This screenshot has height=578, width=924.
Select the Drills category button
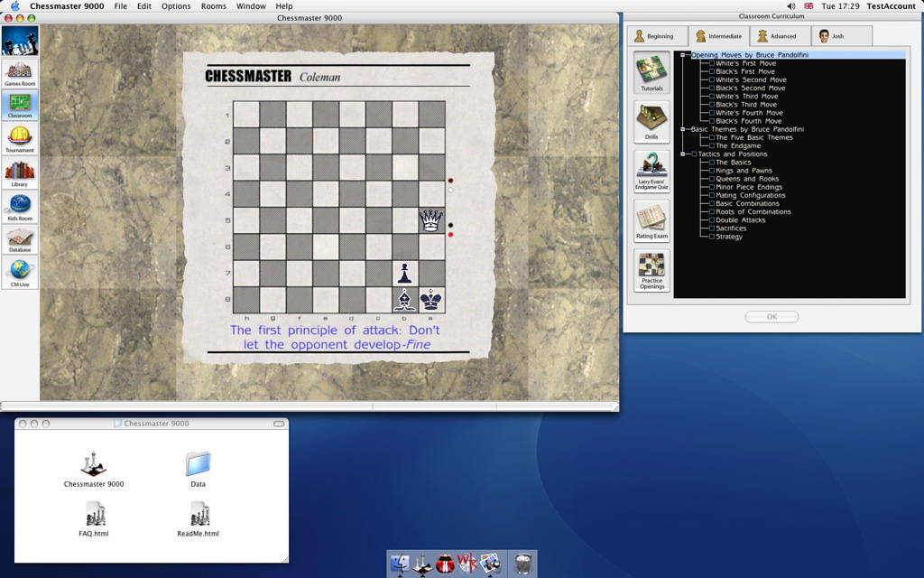pyautogui.click(x=651, y=122)
